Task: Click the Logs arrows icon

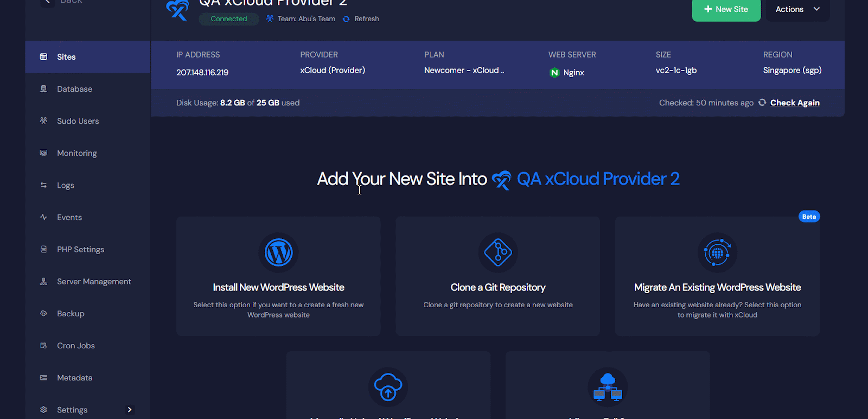Action: click(43, 185)
